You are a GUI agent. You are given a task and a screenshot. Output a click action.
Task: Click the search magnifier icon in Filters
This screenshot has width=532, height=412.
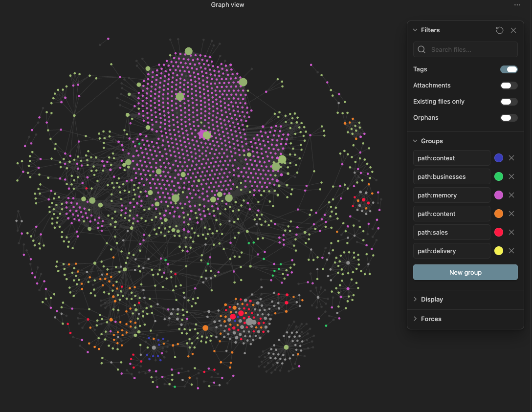click(421, 49)
